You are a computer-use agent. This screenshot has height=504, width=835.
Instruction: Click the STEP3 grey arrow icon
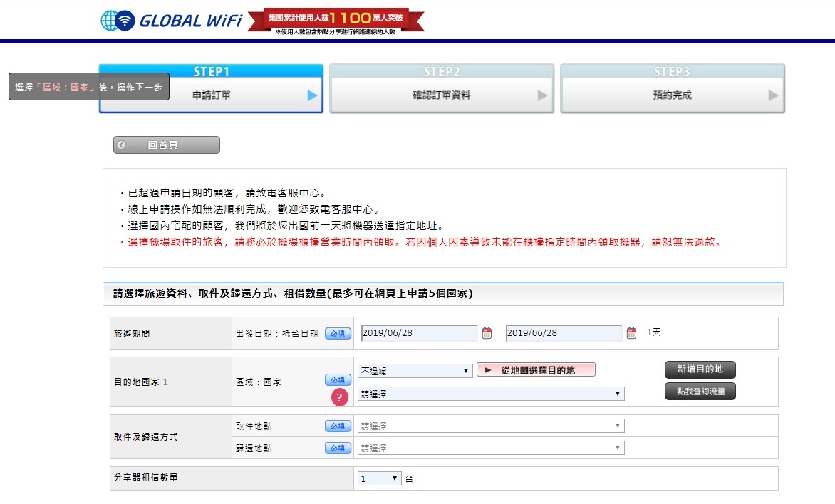(x=773, y=95)
